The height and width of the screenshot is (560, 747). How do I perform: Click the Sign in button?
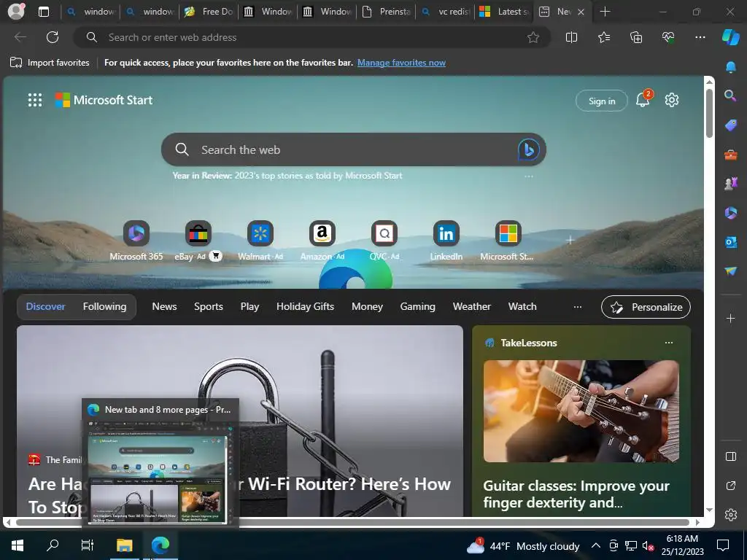[x=601, y=101]
